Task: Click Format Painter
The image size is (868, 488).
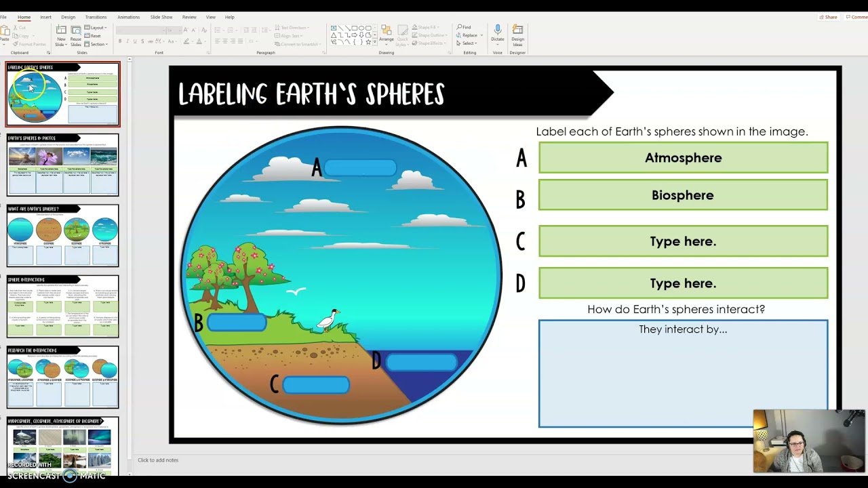Action: [28, 44]
